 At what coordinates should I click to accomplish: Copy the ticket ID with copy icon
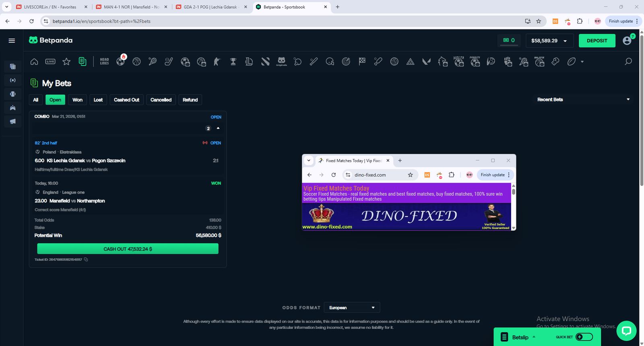[x=86, y=259]
